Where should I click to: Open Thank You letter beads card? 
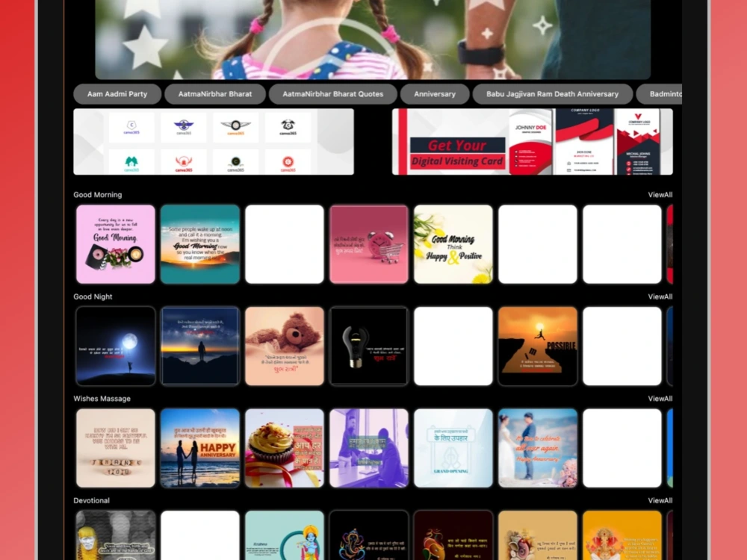116,448
